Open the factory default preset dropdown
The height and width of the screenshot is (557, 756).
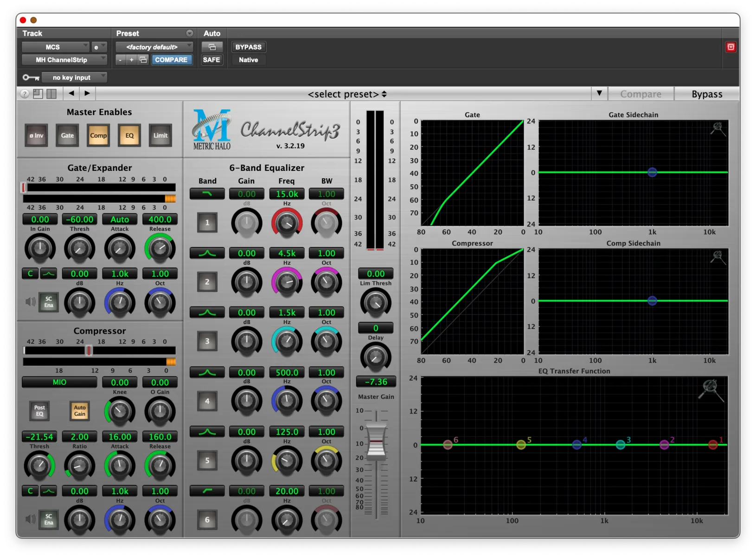[154, 47]
